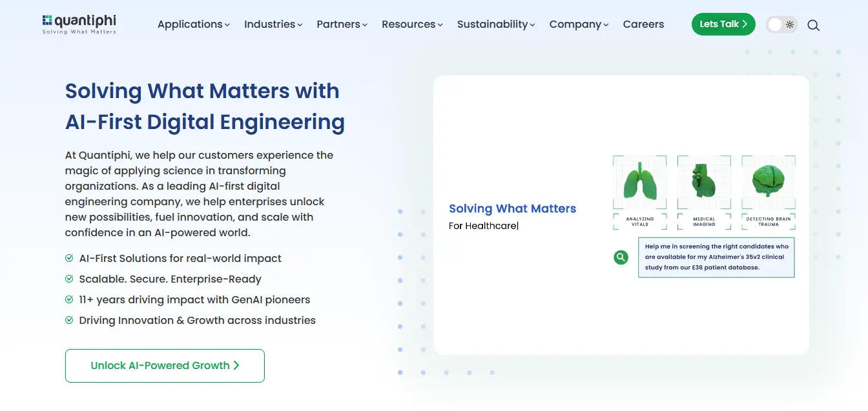Expand the Applications dropdown menu
Screen dimensions: 868x411
tap(194, 25)
